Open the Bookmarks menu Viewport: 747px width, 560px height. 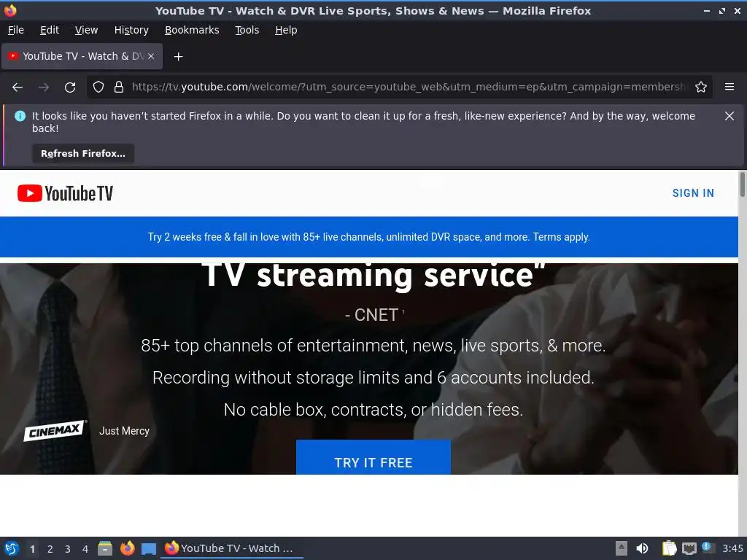192,30
